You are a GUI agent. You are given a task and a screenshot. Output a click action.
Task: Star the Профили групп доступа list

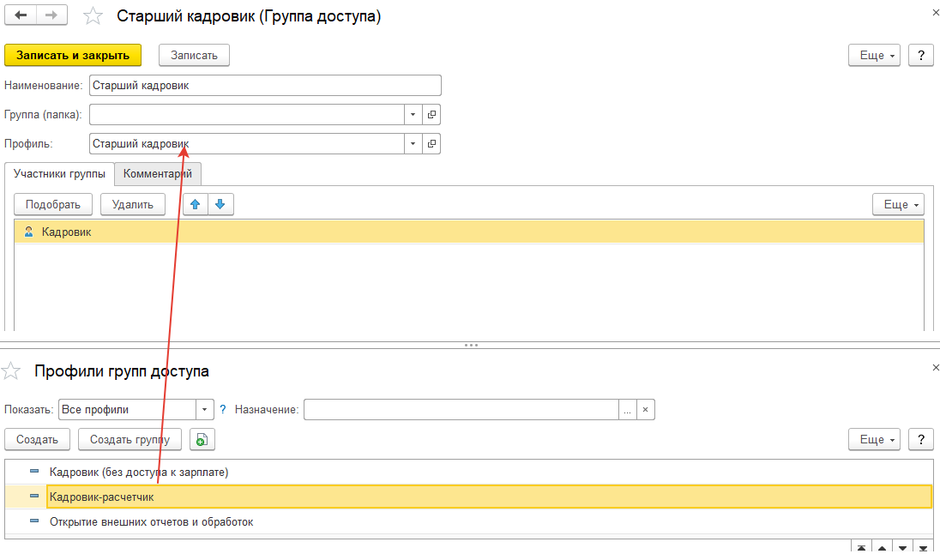coord(11,371)
